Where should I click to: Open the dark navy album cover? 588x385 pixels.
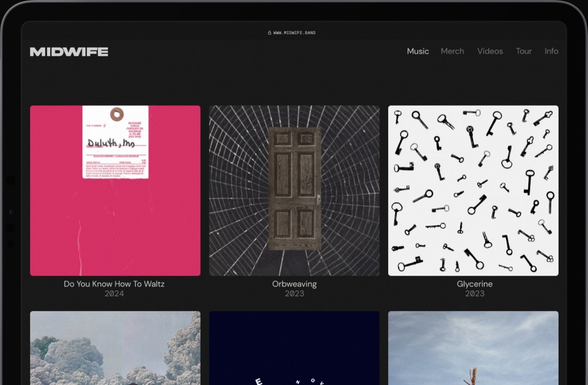click(x=295, y=348)
